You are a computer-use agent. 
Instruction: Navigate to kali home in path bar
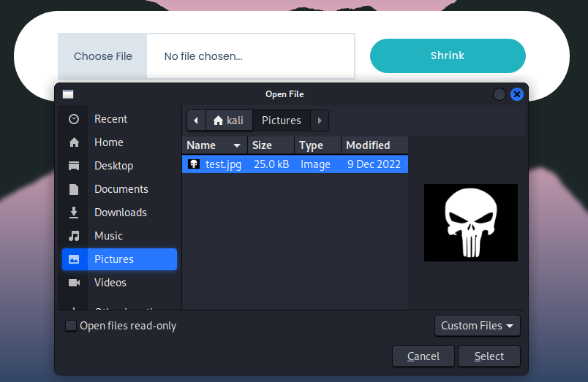point(229,121)
